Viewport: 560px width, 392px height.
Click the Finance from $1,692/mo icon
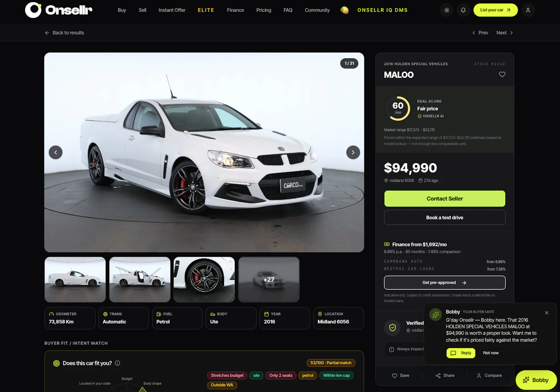coord(387,244)
